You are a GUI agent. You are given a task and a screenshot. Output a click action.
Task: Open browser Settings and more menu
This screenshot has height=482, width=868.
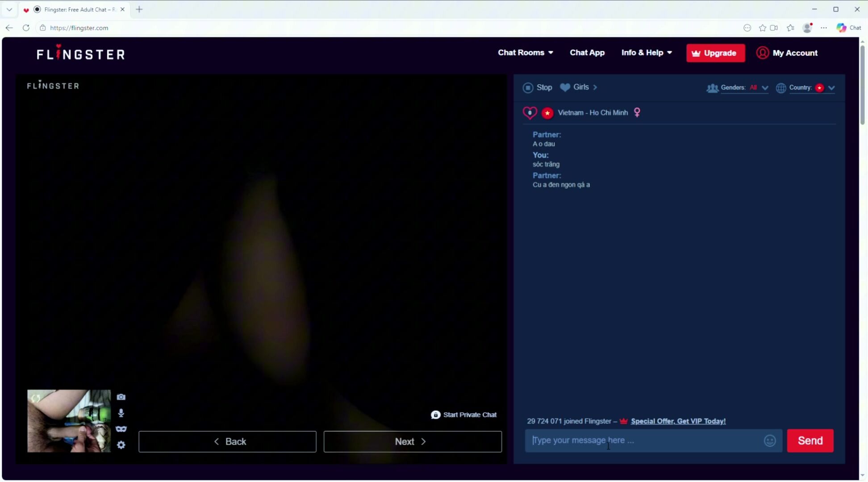[x=824, y=28]
